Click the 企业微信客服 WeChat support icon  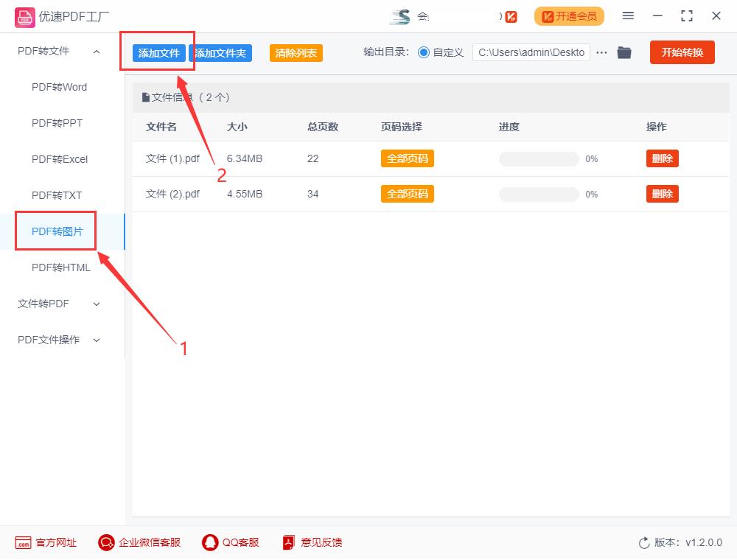point(106,542)
